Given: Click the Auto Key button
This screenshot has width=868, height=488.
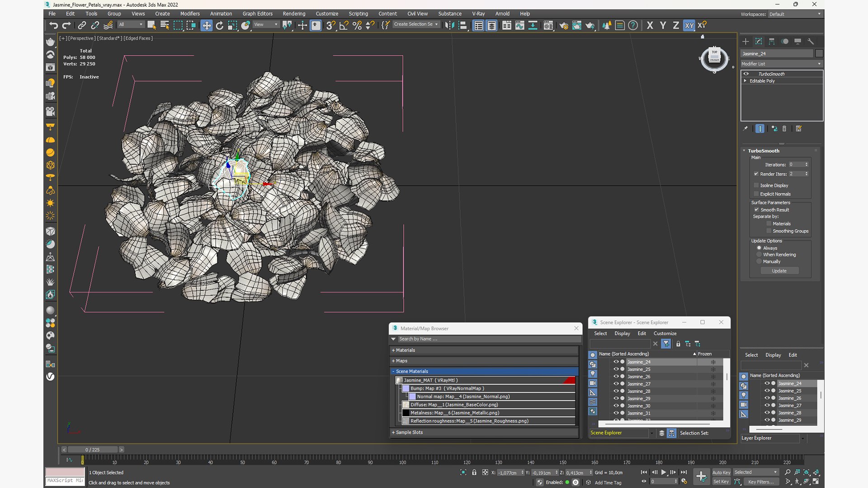Looking at the screenshot, I should click(x=721, y=473).
